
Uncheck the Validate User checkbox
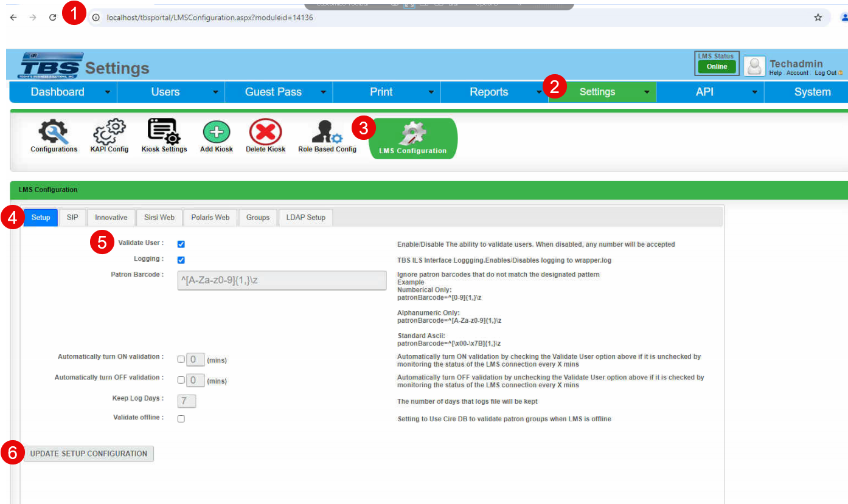coord(181,244)
